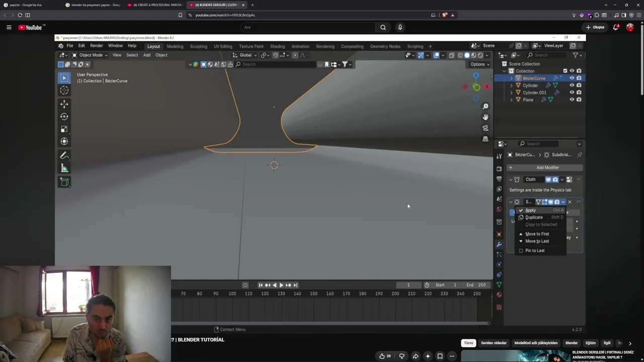644x362 pixels.
Task: Open the outliner filter dropdown
Action: (577, 55)
